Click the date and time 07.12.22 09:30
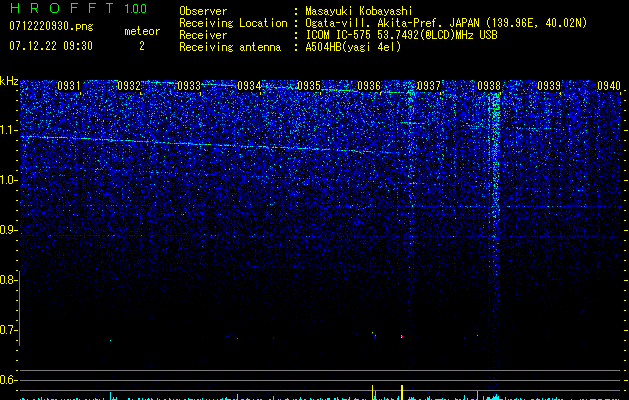 tap(51, 46)
